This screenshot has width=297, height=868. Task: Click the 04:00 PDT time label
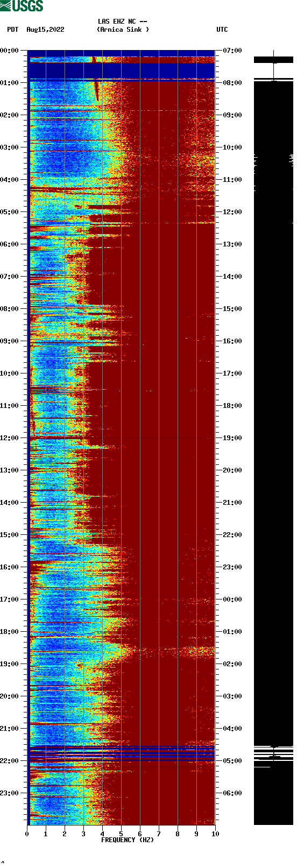point(9,180)
